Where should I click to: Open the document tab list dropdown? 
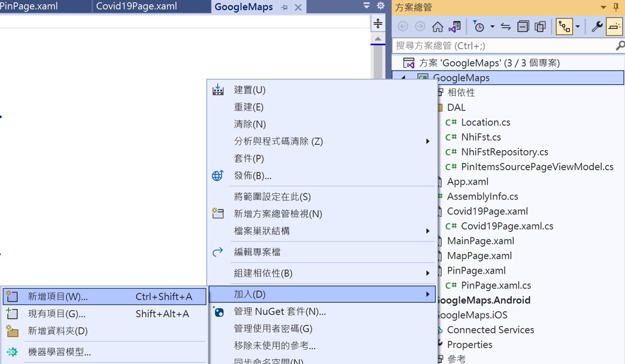point(367,5)
